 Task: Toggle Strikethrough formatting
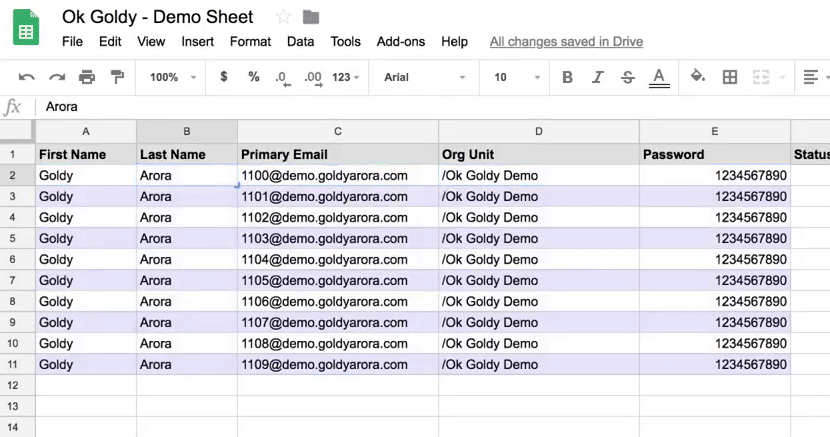tap(628, 77)
